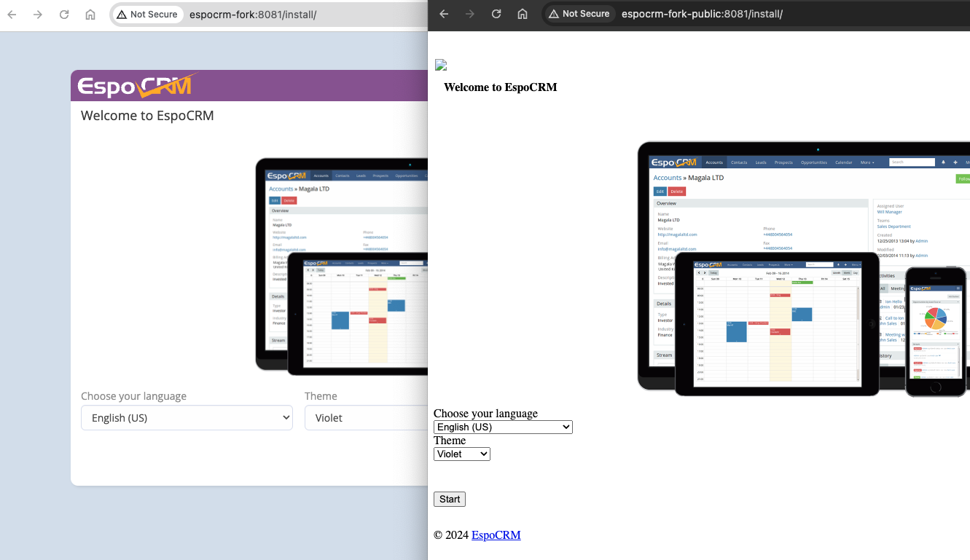Click the "Theme" label in the left window

(321, 396)
